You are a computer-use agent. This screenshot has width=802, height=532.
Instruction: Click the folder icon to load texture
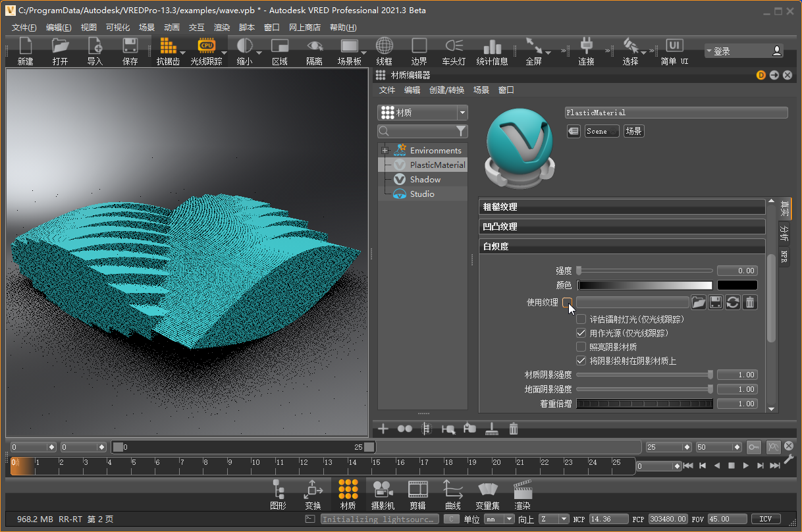tap(699, 302)
